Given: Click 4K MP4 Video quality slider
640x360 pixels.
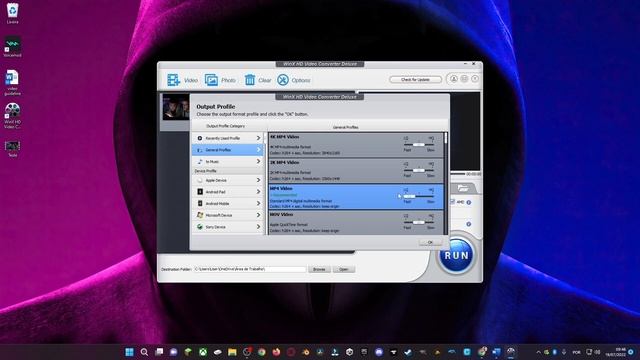Looking at the screenshot, I should (x=418, y=144).
